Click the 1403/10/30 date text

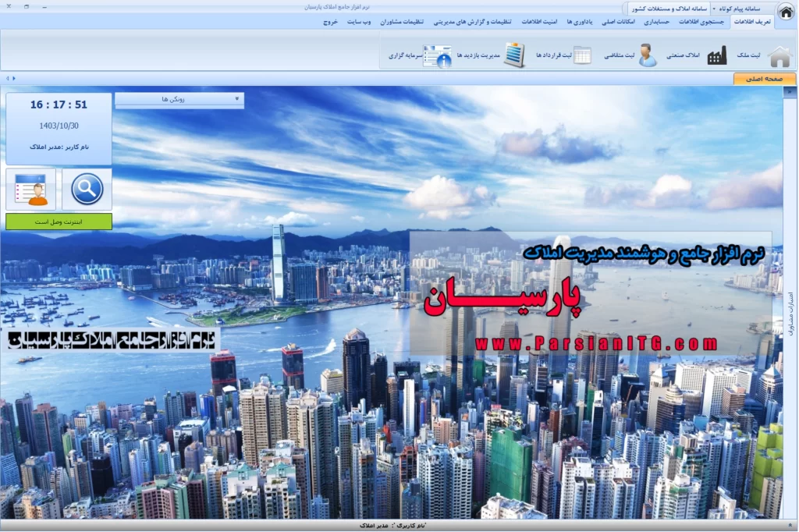point(59,126)
